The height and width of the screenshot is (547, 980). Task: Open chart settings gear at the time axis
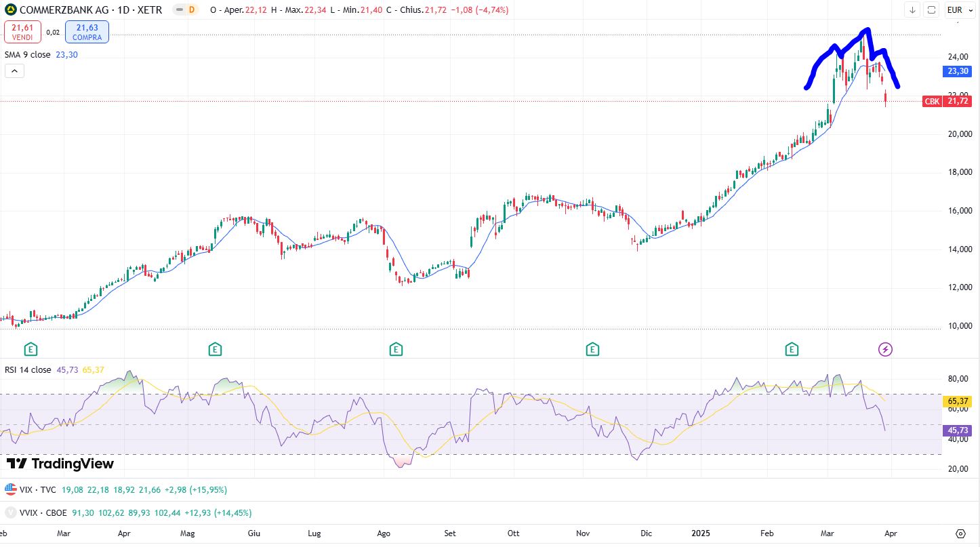[960, 533]
